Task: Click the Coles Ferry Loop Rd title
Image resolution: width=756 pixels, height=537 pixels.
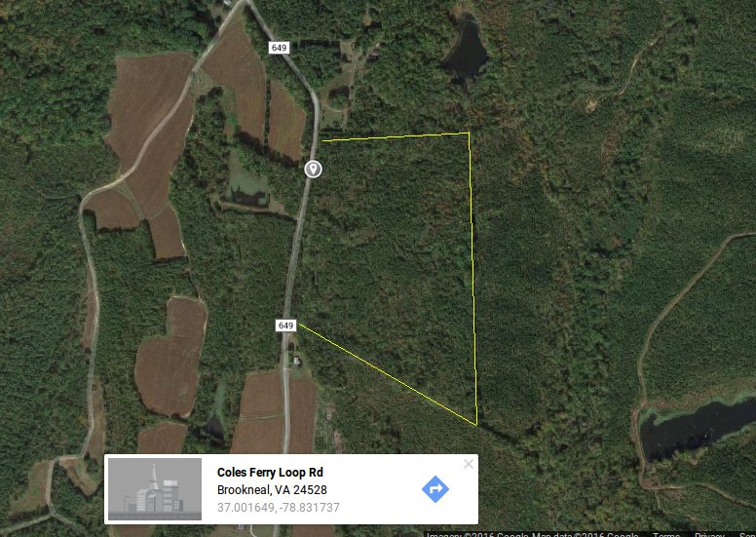Action: click(x=270, y=473)
